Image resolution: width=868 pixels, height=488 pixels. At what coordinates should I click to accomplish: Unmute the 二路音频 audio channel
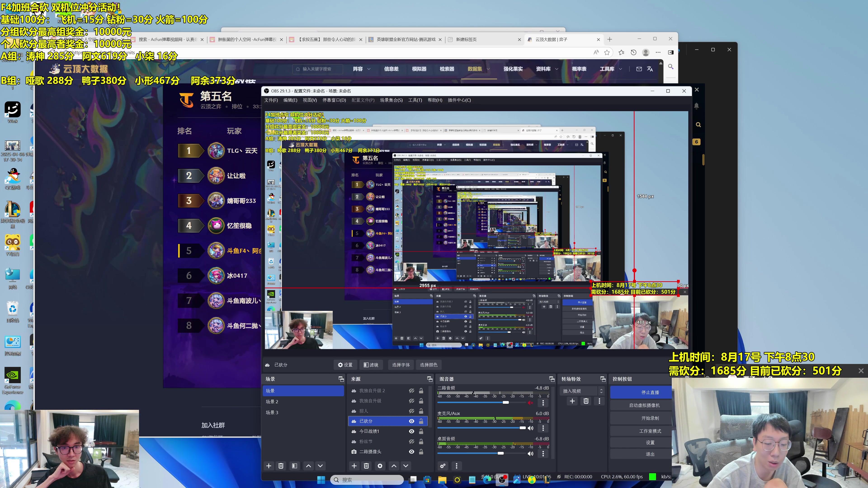[x=530, y=402]
